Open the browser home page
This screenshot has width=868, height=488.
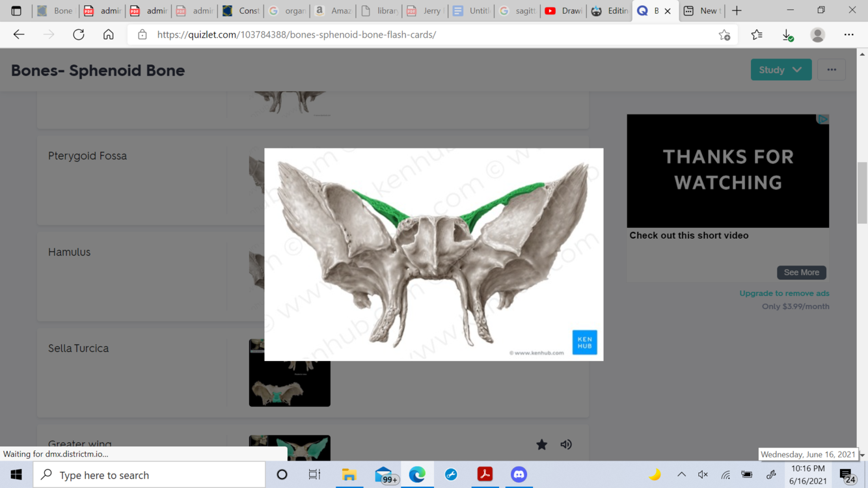(x=109, y=34)
